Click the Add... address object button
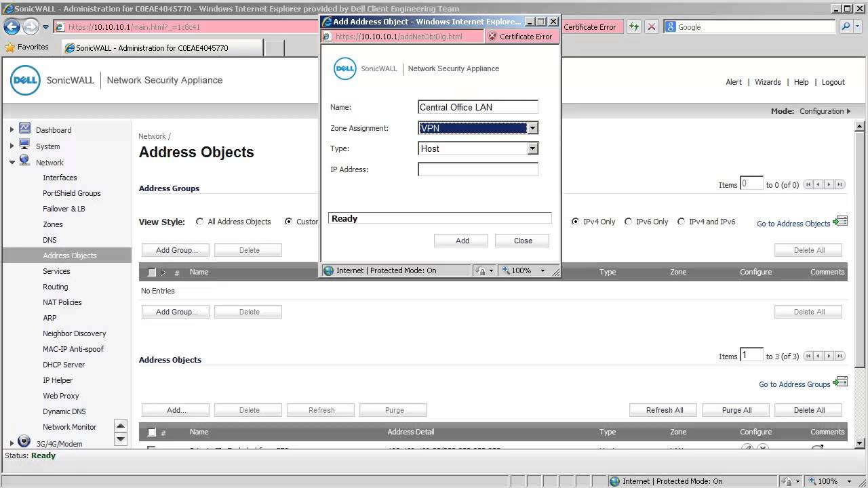Image resolution: width=868 pixels, height=488 pixels. tap(177, 410)
